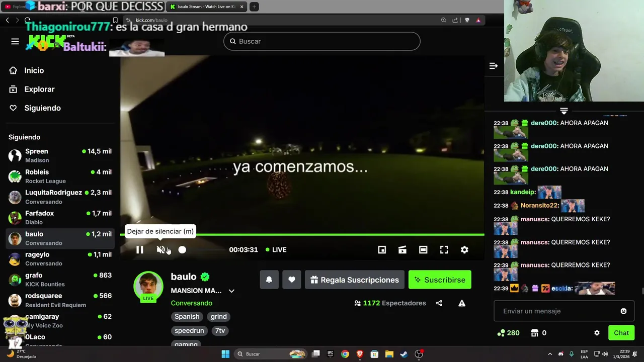This screenshot has width=644, height=362.
Task: Share the stream via share icon
Action: tap(439, 303)
